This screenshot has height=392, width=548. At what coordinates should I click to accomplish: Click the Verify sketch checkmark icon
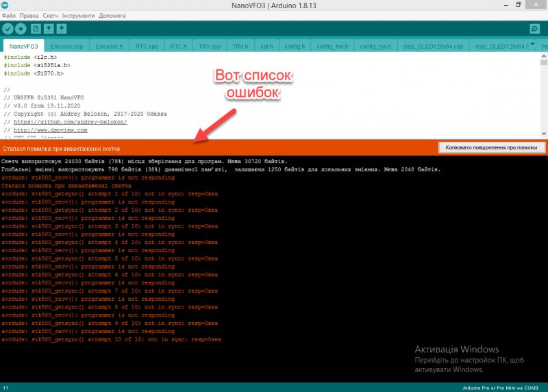[8, 29]
